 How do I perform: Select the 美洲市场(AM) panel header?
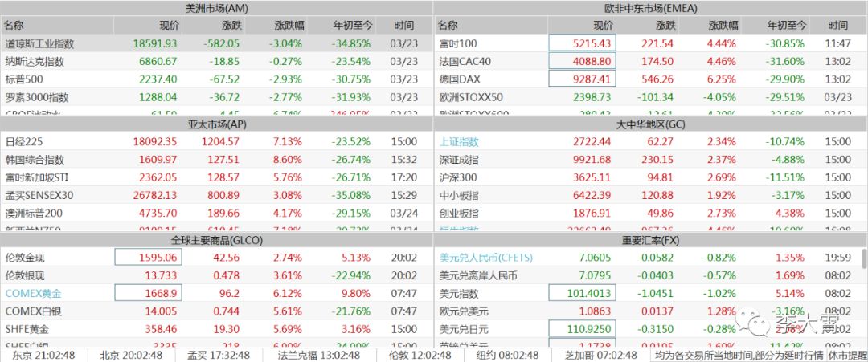pyautogui.click(x=216, y=8)
